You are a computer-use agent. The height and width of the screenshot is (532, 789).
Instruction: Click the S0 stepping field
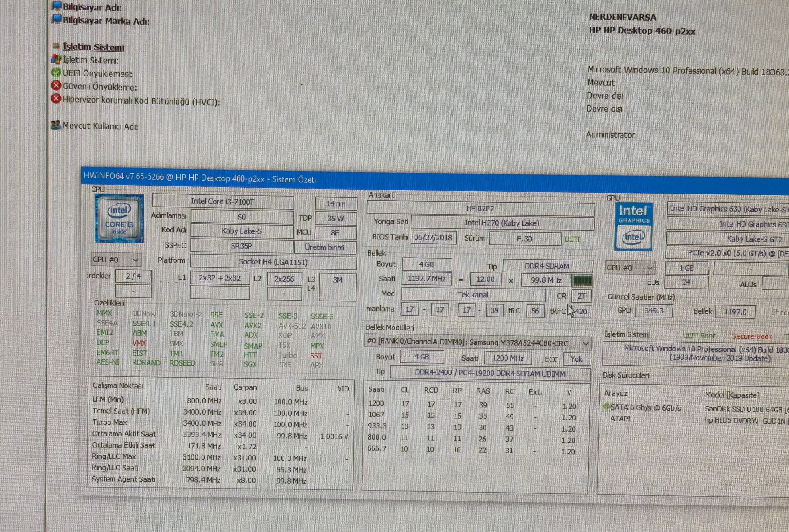coord(242,217)
